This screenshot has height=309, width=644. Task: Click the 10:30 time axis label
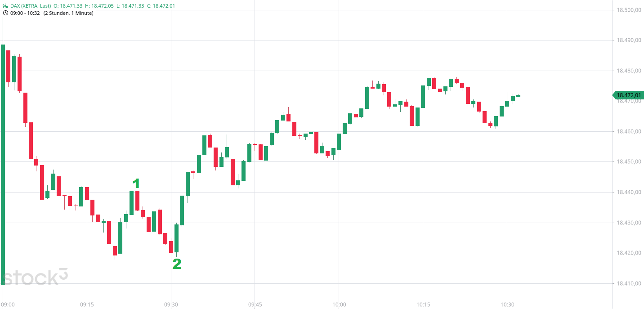(507, 305)
